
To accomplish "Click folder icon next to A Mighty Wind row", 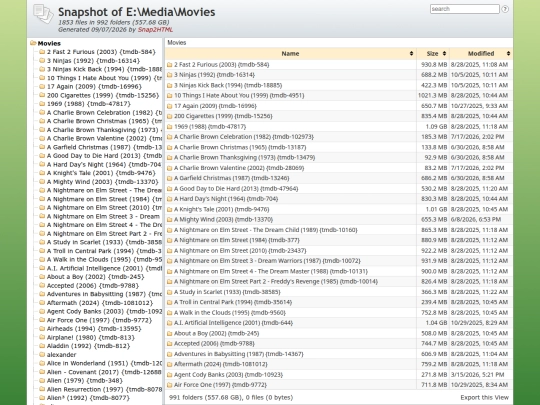I will pos(169,220).
